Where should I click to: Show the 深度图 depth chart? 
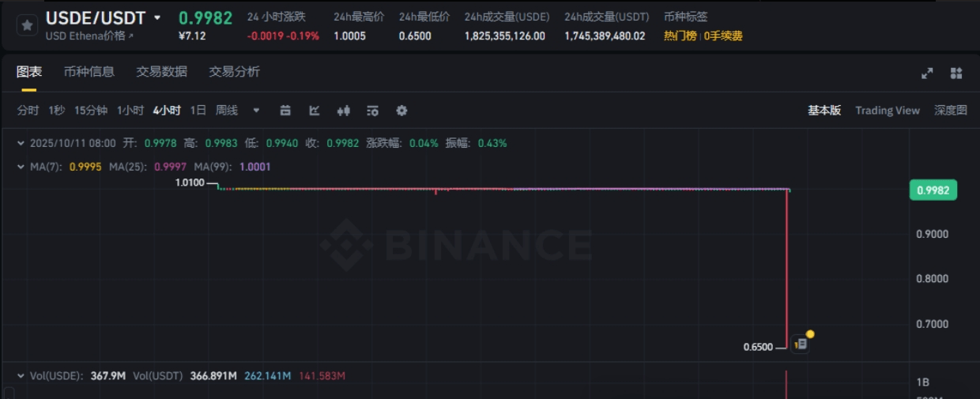[950, 111]
